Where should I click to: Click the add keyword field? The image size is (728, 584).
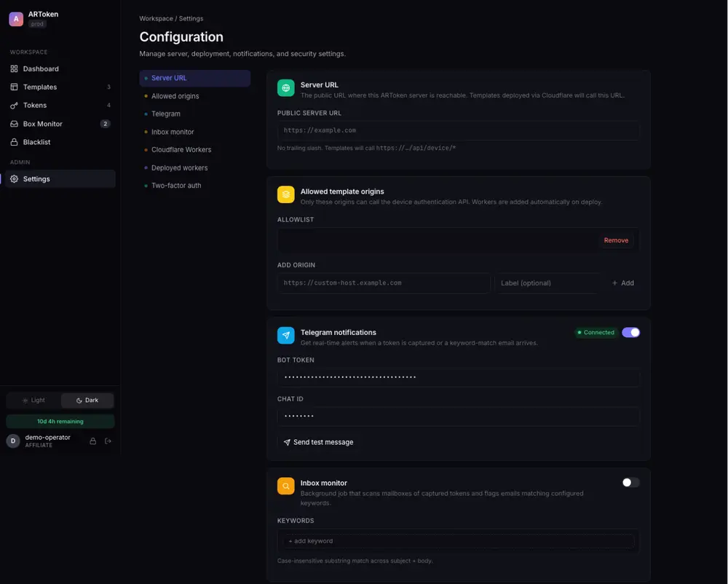pos(458,541)
